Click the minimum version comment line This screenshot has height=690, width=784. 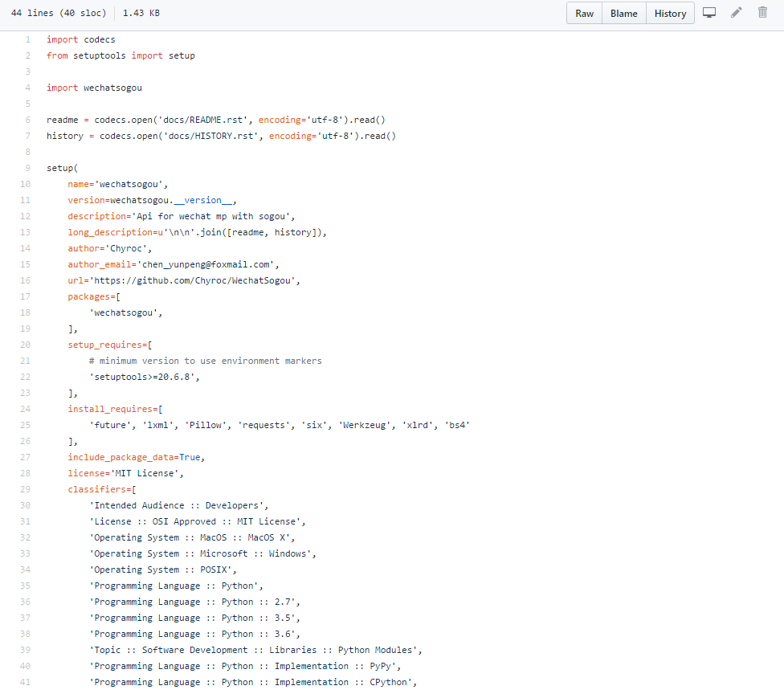(205, 361)
